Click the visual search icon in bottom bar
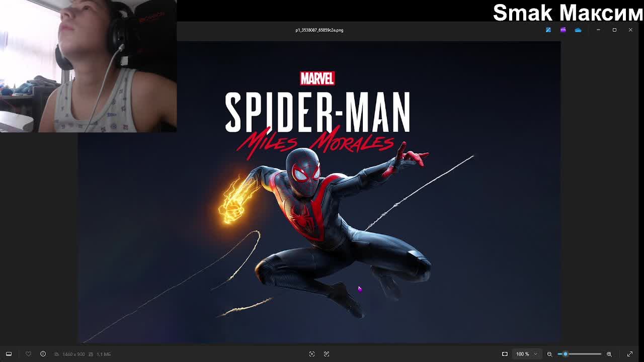644x362 pixels. coord(312,354)
